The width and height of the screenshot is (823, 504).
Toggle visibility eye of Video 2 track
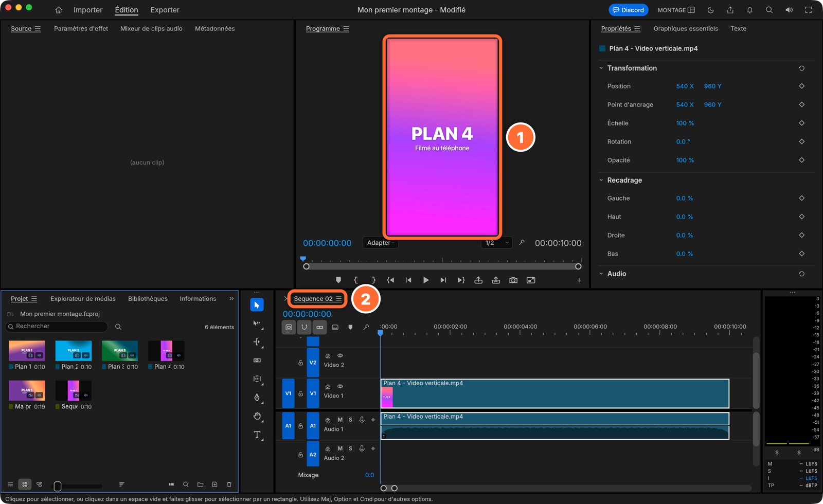click(x=340, y=356)
